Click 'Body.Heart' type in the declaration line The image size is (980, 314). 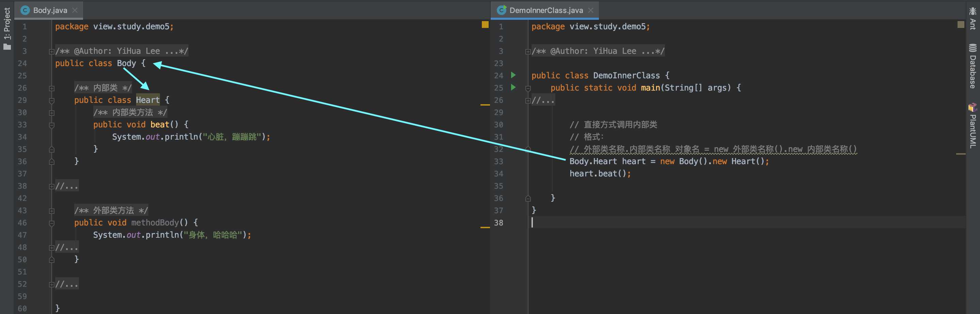(x=593, y=161)
